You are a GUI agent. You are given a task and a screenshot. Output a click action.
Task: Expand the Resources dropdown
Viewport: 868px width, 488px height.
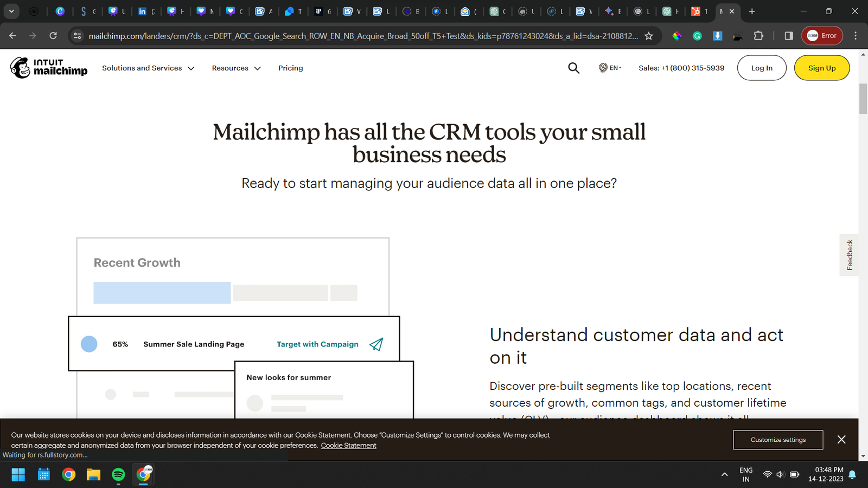[236, 68]
